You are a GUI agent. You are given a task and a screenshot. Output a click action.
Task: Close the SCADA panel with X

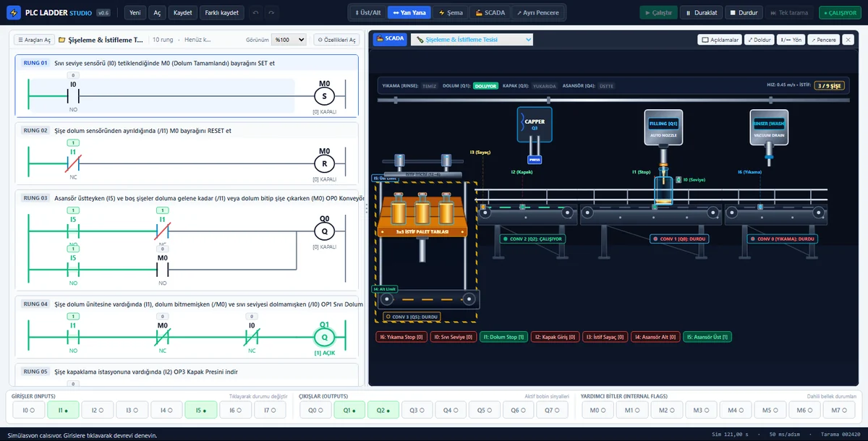(x=848, y=40)
